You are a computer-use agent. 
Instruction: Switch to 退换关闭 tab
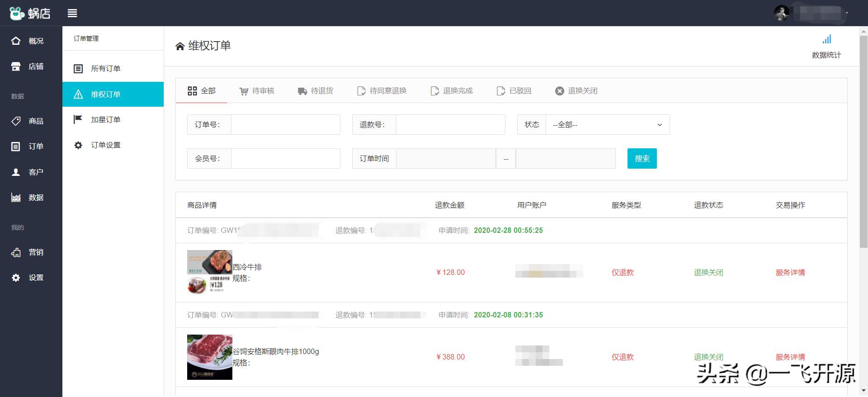coord(576,91)
